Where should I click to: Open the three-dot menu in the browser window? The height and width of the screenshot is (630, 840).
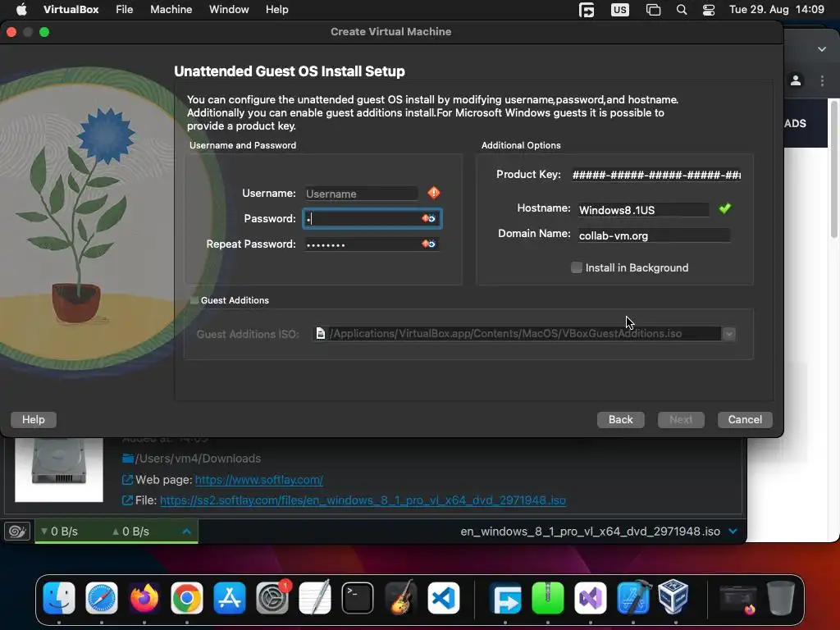pyautogui.click(x=822, y=81)
